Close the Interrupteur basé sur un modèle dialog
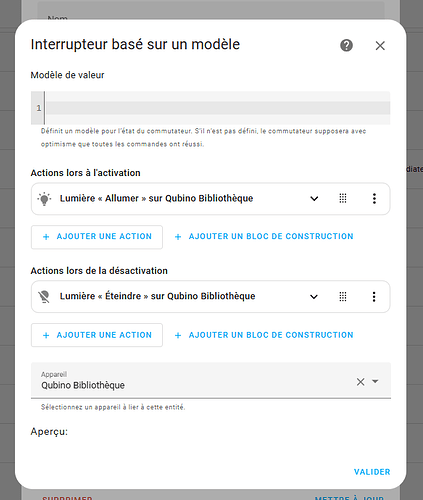 tap(380, 46)
